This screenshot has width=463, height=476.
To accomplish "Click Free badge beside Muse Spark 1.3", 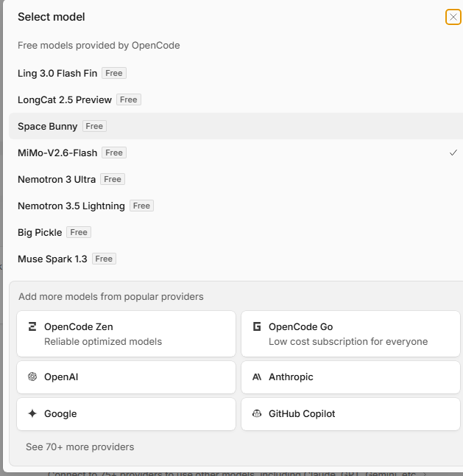I will (104, 259).
